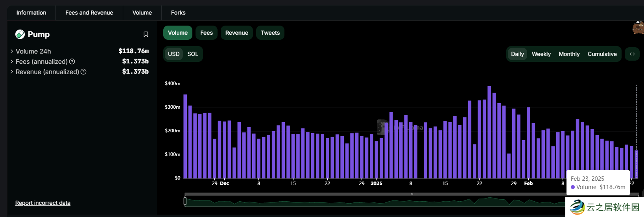
Task: Click the left handle of range slider
Action: pyautogui.click(x=185, y=201)
